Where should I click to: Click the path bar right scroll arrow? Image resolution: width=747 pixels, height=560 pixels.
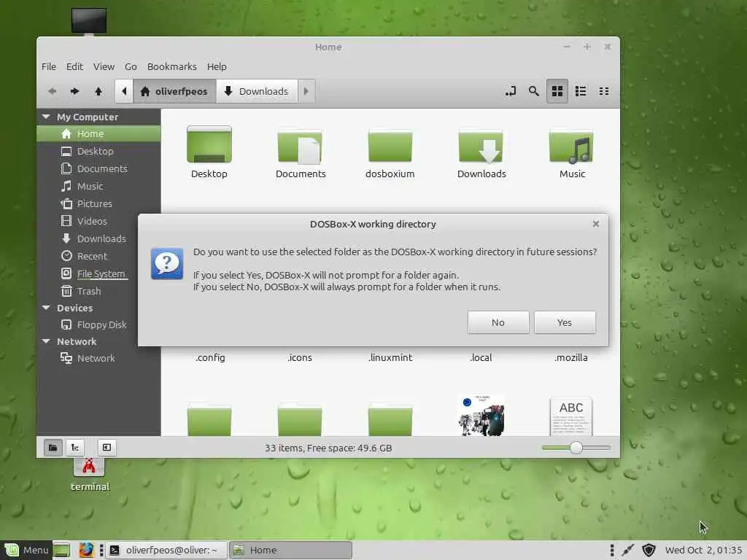(x=306, y=91)
